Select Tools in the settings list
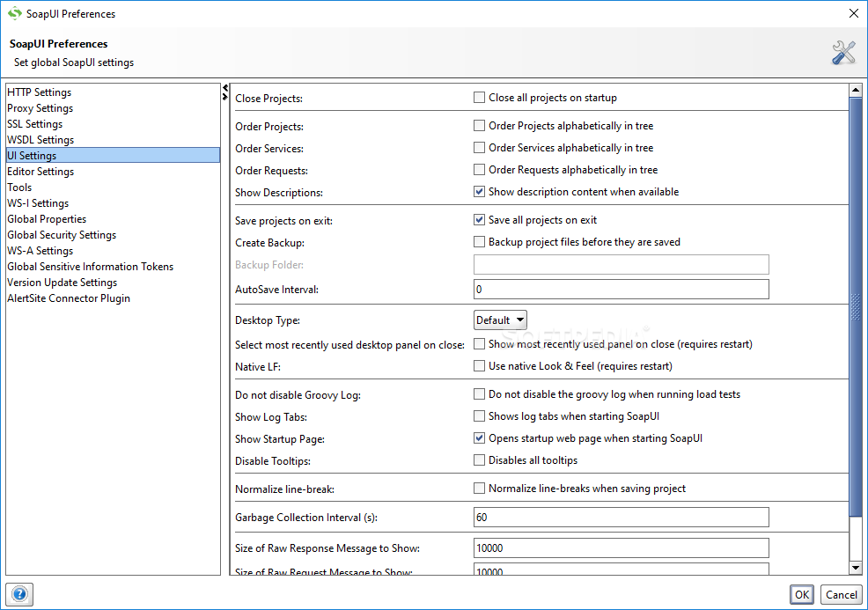This screenshot has height=610, width=868. tap(113, 187)
